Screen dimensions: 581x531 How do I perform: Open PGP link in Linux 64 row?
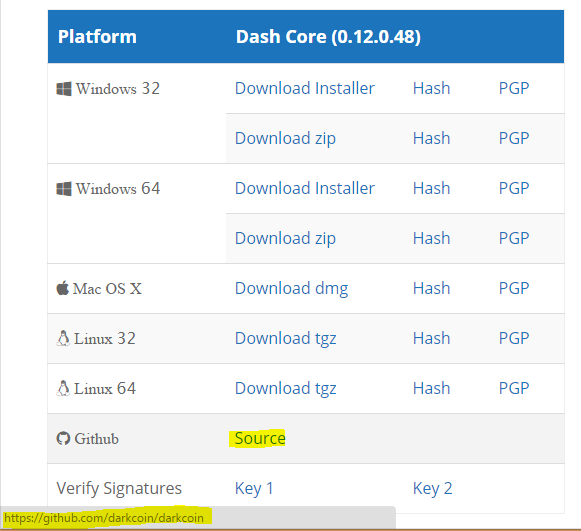514,389
